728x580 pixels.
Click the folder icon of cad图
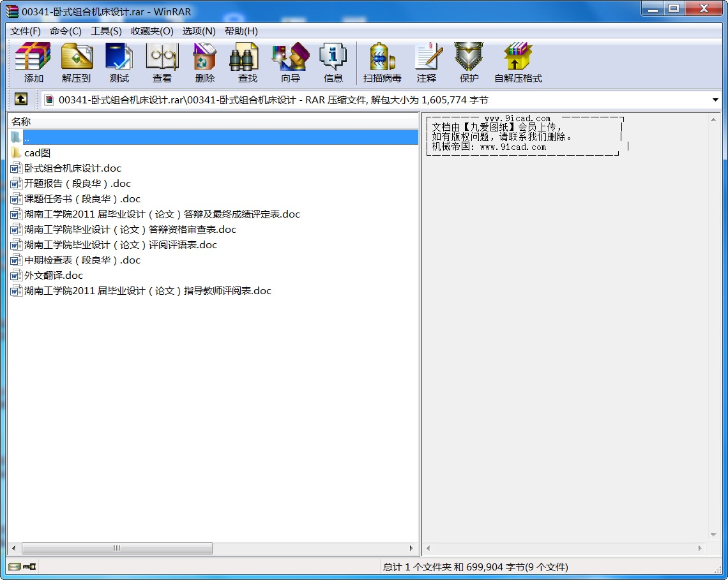coord(16,152)
